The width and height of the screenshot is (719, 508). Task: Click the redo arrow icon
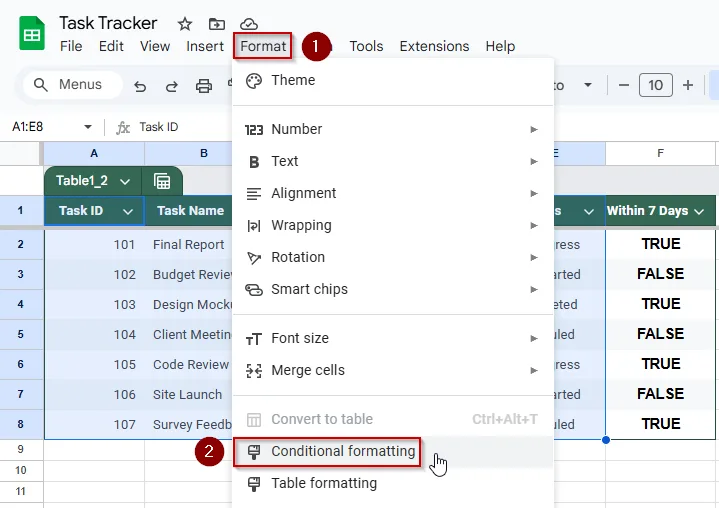(171, 86)
